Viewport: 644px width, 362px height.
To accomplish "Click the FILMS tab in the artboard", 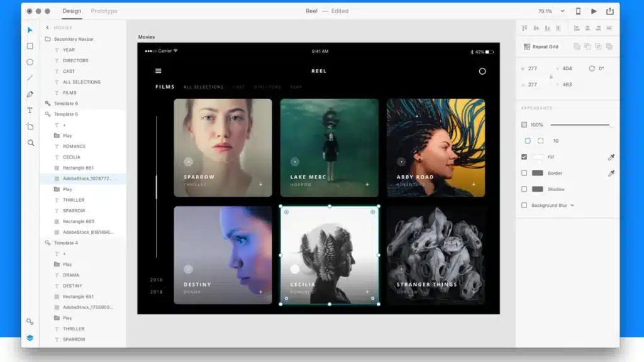I will pos(164,86).
